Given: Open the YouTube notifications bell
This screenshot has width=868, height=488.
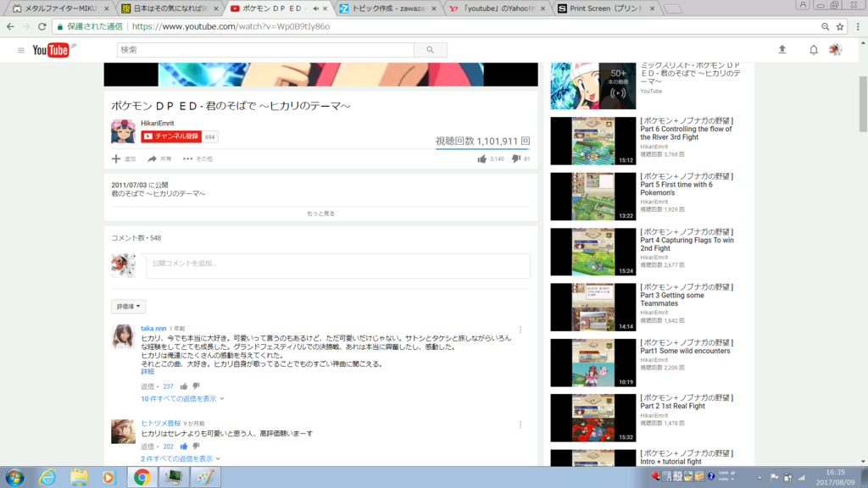Looking at the screenshot, I should tap(813, 50).
